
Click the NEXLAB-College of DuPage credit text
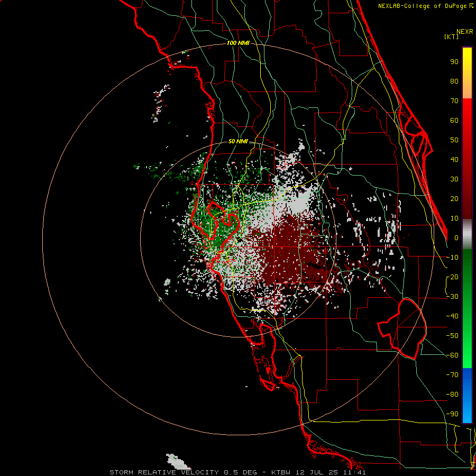click(x=425, y=6)
